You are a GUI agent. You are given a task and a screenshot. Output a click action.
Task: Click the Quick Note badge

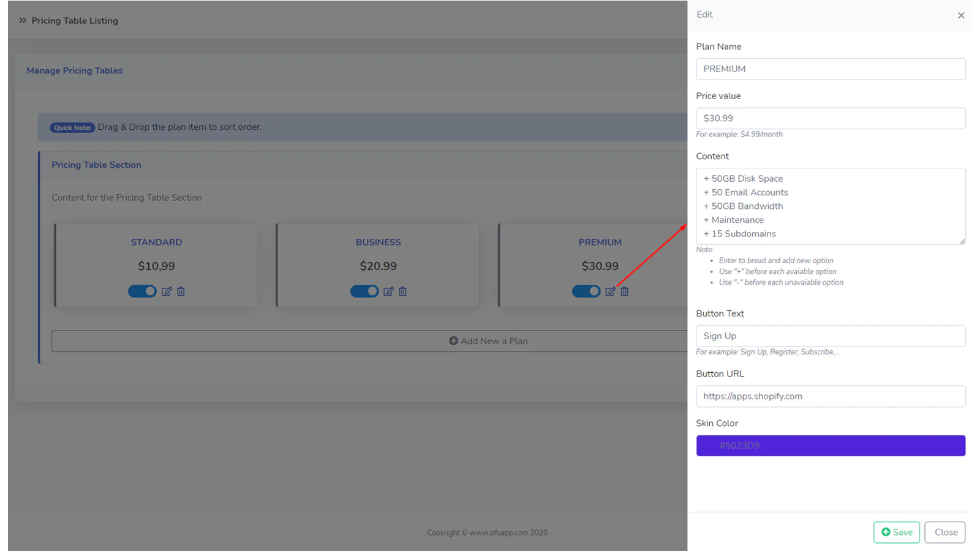coord(72,127)
